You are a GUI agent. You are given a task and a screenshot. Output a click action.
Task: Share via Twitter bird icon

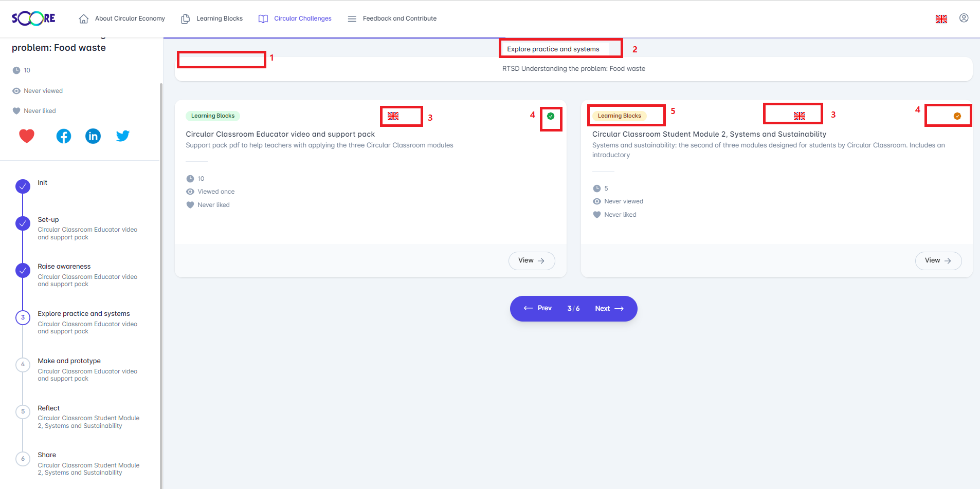tap(122, 136)
